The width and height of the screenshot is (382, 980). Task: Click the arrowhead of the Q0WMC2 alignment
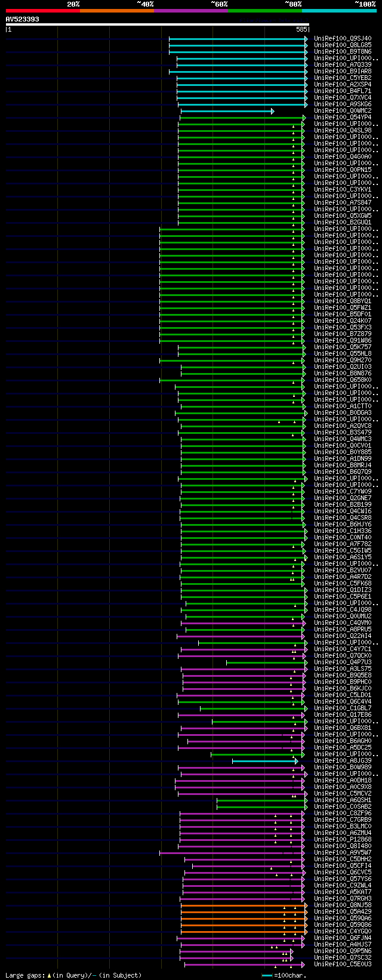tap(273, 111)
